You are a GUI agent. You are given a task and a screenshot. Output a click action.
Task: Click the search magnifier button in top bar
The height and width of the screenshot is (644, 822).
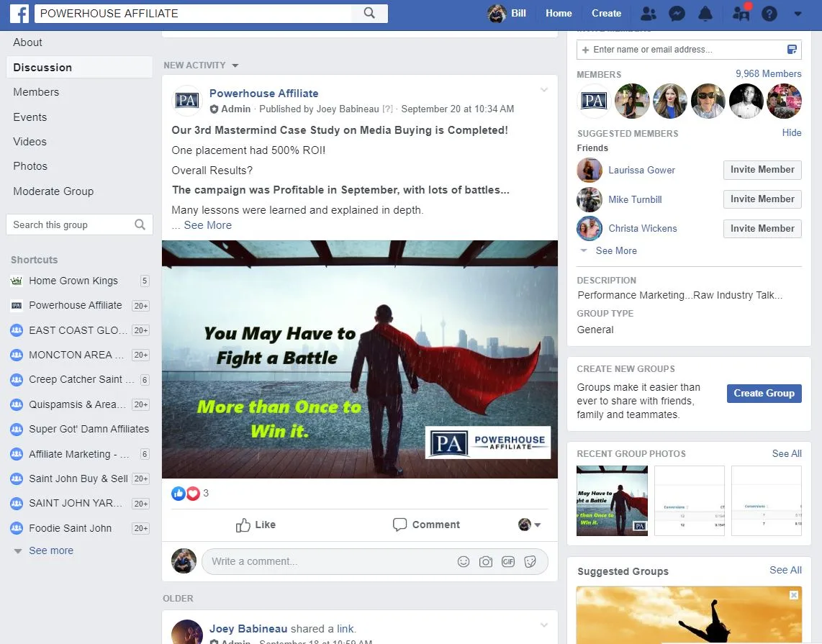[369, 13]
